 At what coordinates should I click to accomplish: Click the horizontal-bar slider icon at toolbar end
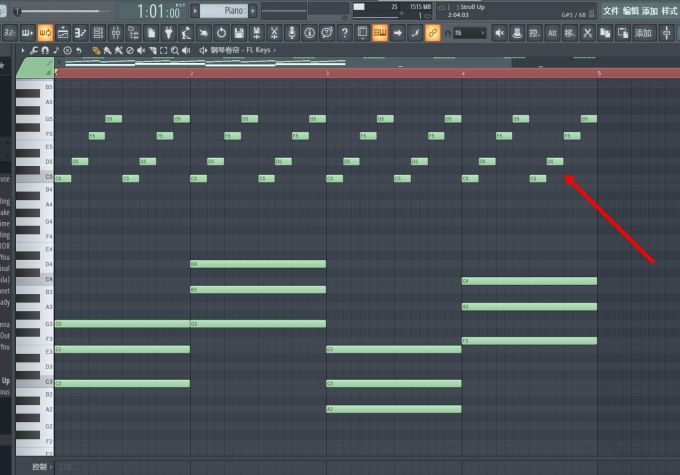tap(667, 33)
